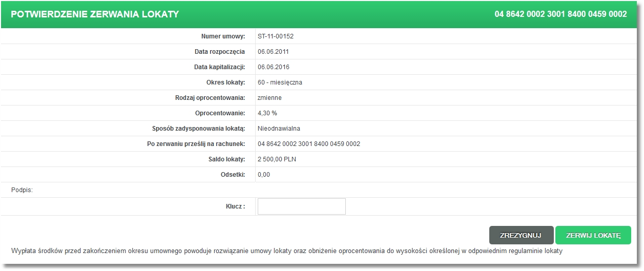Click the POTWIERDZENIE ZERWANIA LOKATY title

coord(95,14)
